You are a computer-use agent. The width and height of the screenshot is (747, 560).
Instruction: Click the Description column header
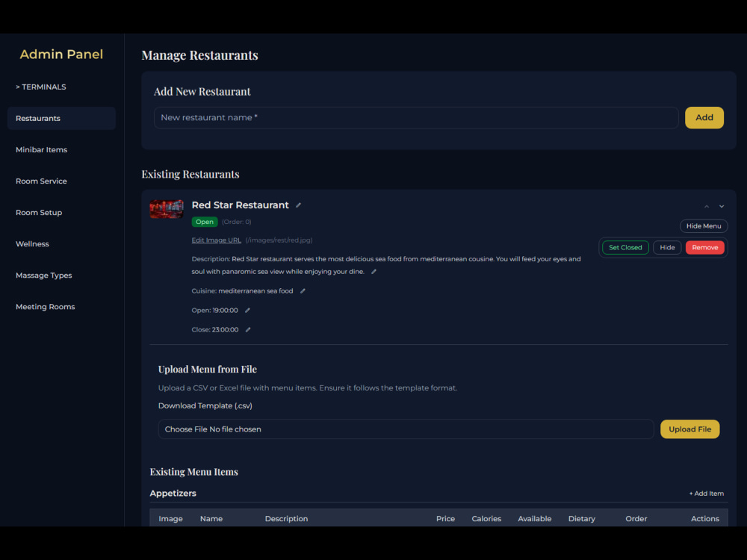(286, 519)
